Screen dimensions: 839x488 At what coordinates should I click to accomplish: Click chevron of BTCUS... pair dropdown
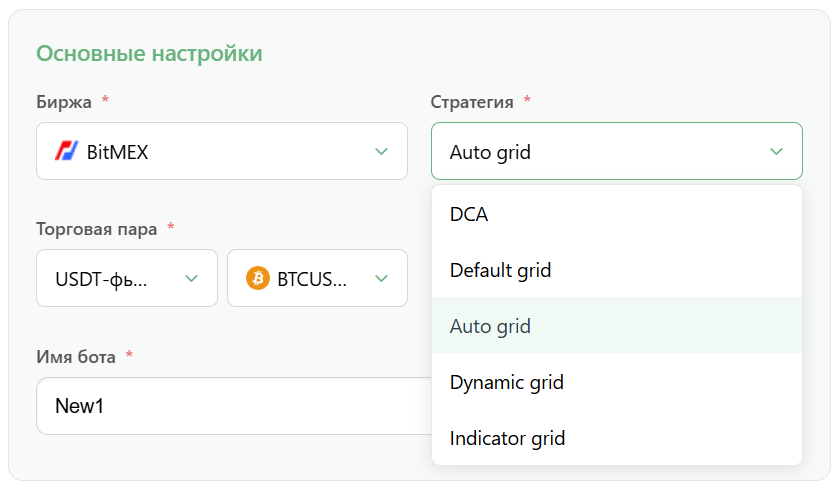[381, 278]
